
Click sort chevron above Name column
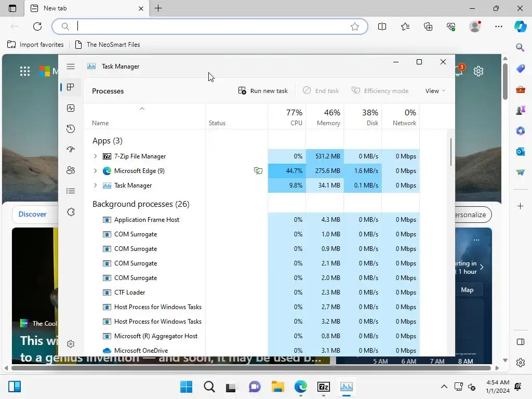[142, 109]
